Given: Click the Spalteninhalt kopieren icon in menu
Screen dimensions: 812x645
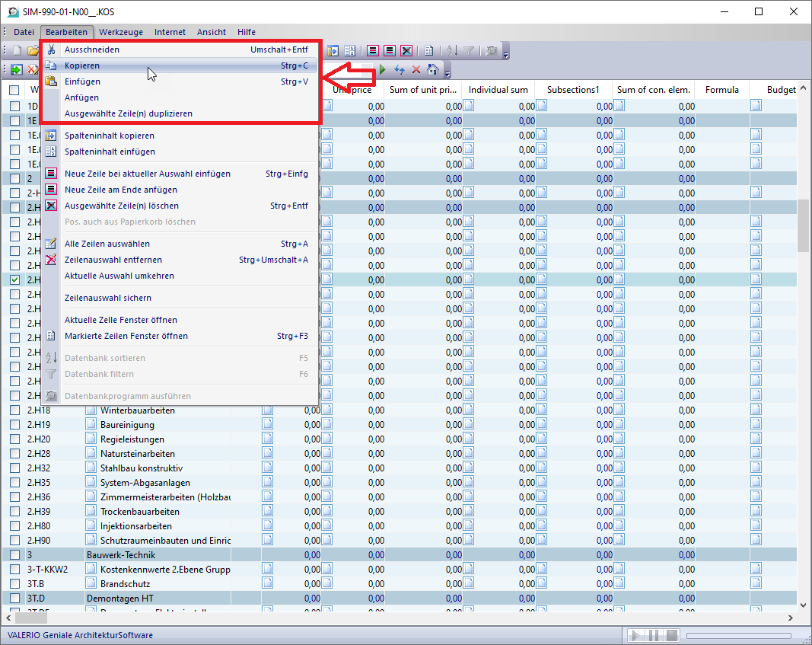Looking at the screenshot, I should 51,136.
